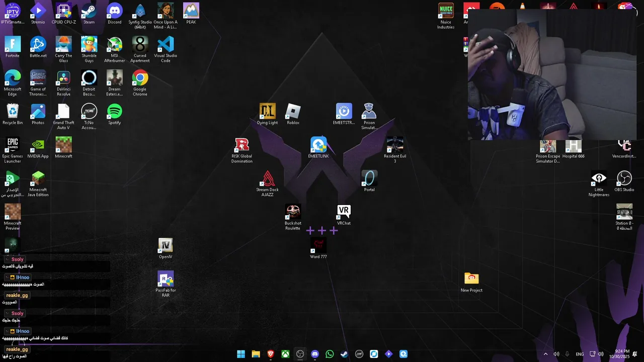The height and width of the screenshot is (362, 644).
Task: Select Prison Simulator game icon
Action: click(369, 117)
